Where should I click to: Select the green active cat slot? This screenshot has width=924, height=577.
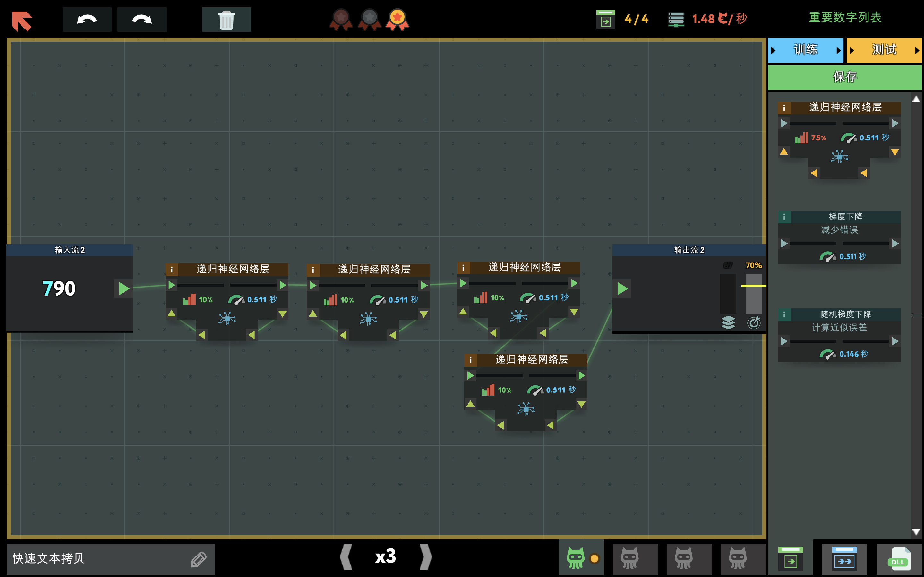click(x=576, y=558)
